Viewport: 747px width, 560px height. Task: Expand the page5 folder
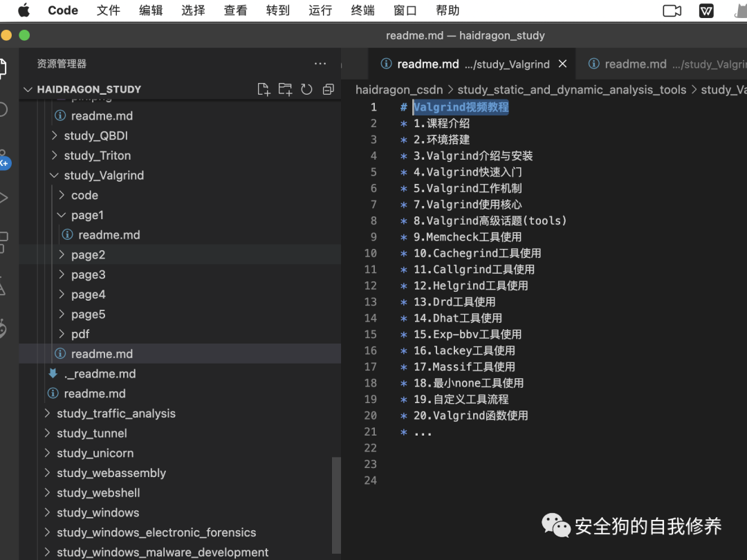click(x=62, y=315)
